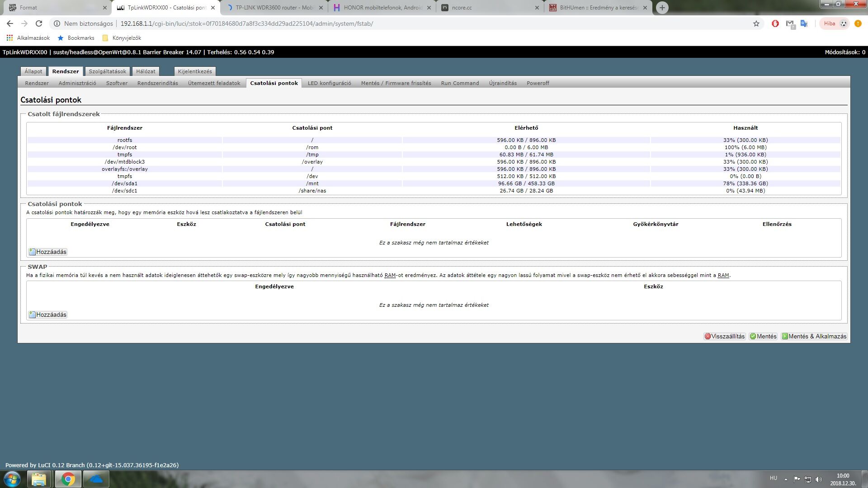Click the Hiba profile error chip

tap(835, 23)
